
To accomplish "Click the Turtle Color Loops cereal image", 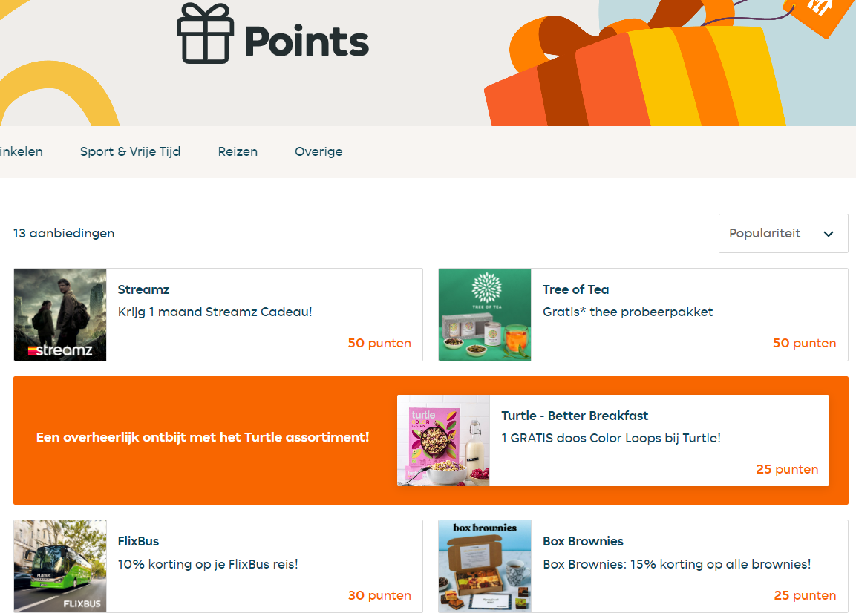I will (443, 440).
